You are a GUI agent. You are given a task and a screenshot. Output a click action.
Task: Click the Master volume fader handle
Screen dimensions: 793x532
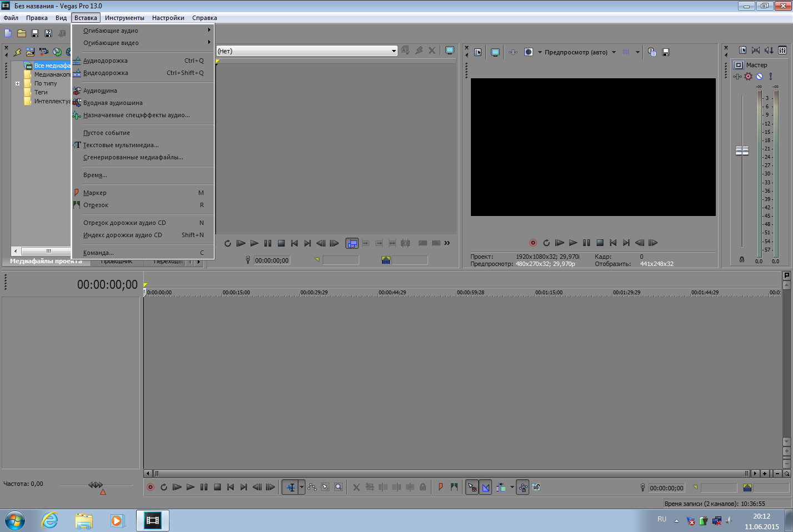(742, 150)
